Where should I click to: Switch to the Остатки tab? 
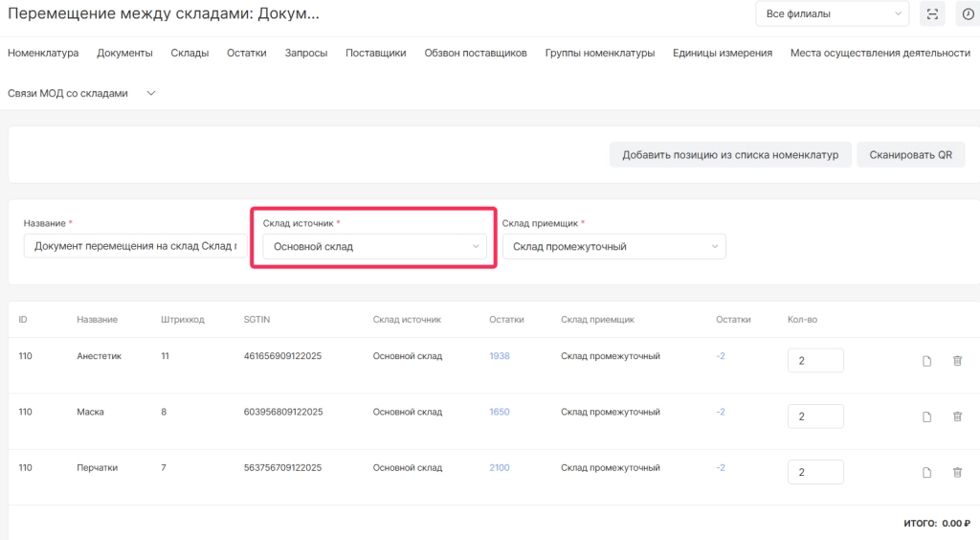coord(246,54)
